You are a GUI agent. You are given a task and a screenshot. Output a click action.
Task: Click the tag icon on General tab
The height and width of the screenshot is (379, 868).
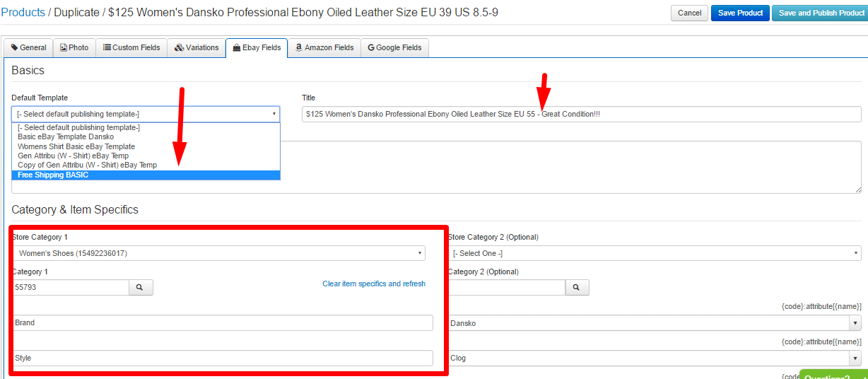15,47
